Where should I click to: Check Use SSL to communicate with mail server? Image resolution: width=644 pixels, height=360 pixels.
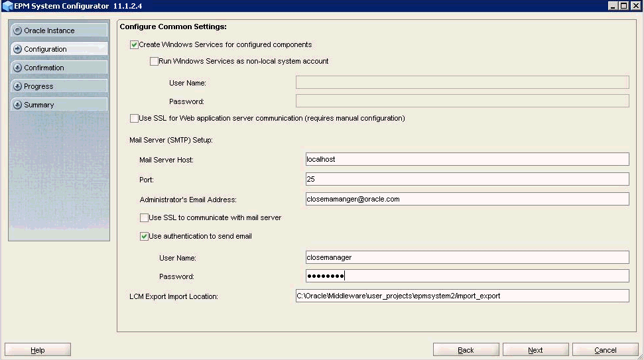[x=144, y=217]
